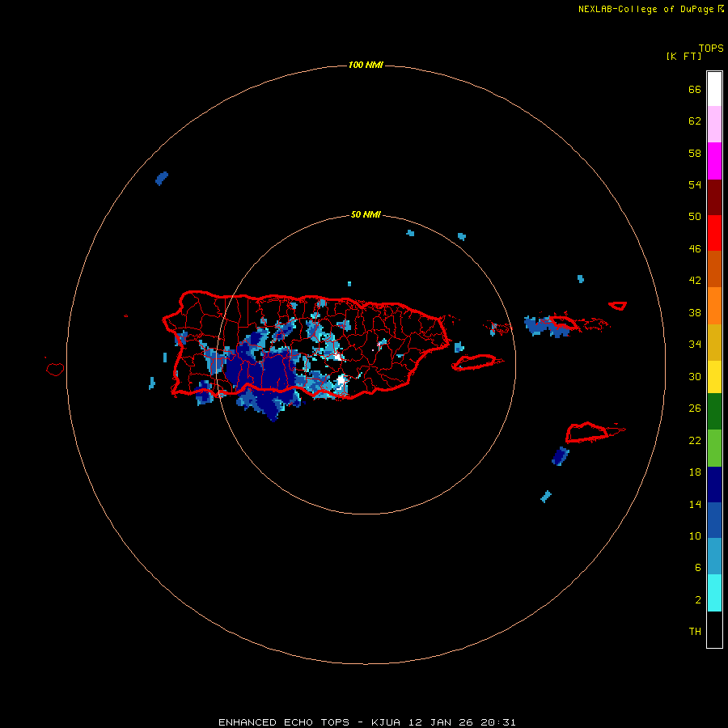
Task: Click the light green legend swatch
Action: 714,448
